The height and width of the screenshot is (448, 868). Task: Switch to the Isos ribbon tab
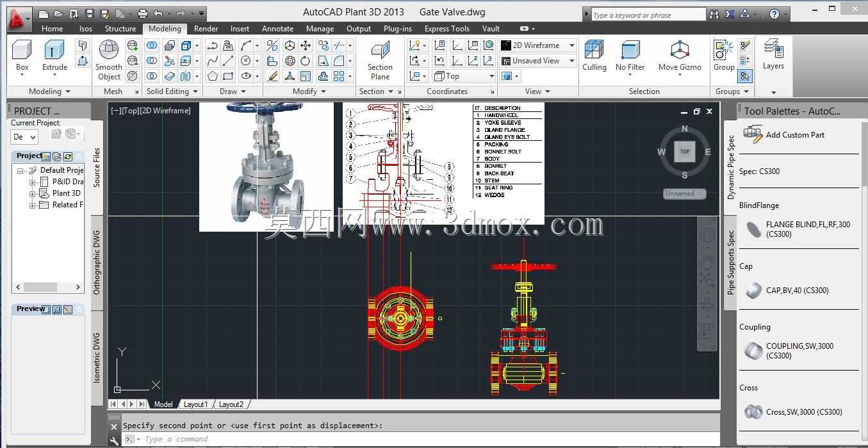point(85,28)
